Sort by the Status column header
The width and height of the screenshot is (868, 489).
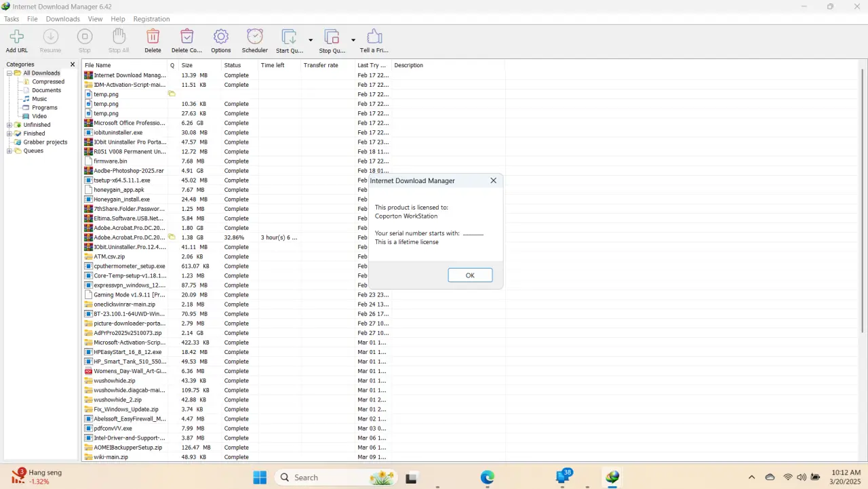click(x=239, y=65)
